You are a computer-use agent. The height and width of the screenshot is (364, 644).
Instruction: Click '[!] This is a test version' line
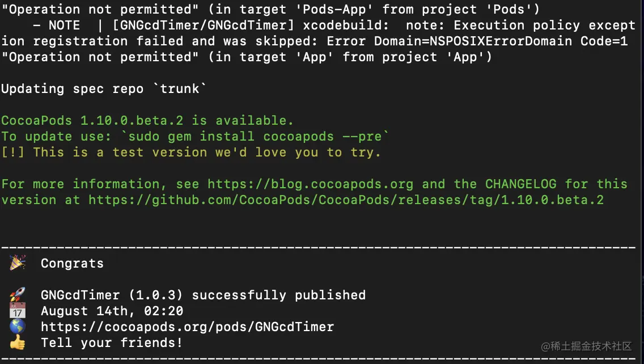click(x=191, y=153)
